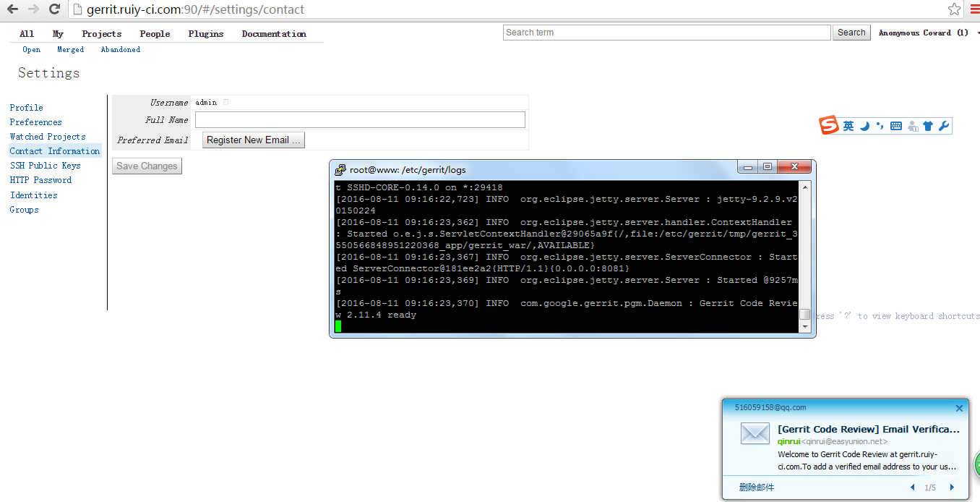Go to previous mail in notification
This screenshot has width=980, height=502.
click(913, 488)
